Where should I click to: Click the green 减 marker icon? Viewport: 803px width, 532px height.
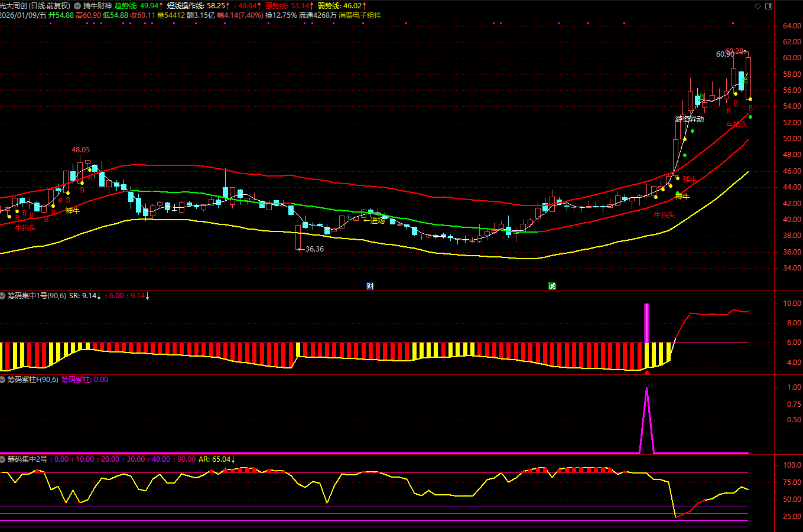pos(552,286)
